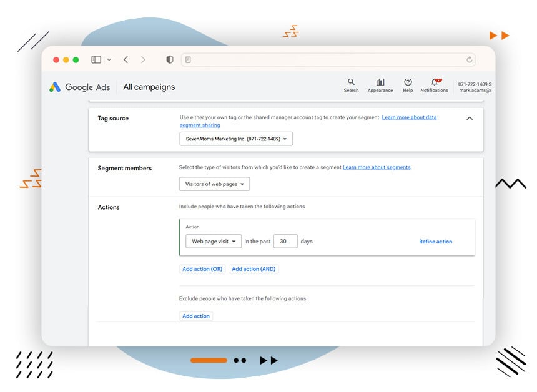
Task: Click the Search icon in the Google Ads toolbar
Action: 351,82
